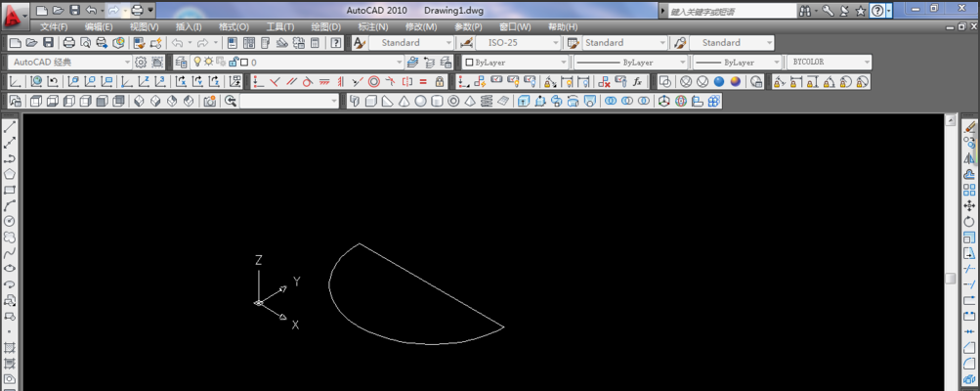Image resolution: width=980 pixels, height=391 pixels.
Task: Open the ISO-25 dimension style dropdown
Action: click(557, 43)
